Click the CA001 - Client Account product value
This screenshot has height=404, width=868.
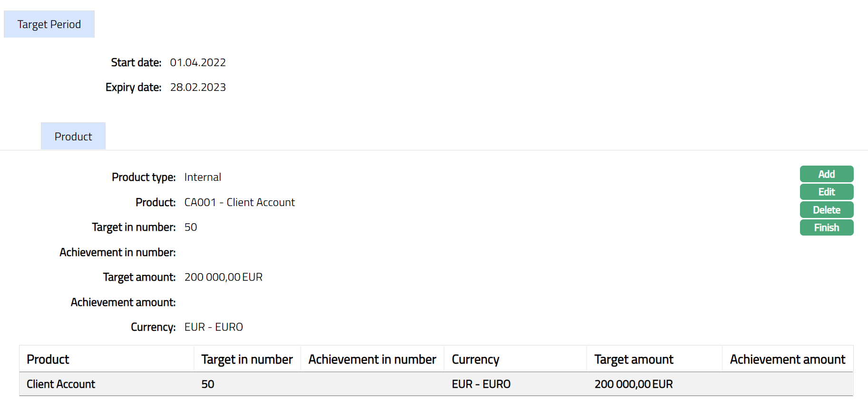tap(239, 202)
